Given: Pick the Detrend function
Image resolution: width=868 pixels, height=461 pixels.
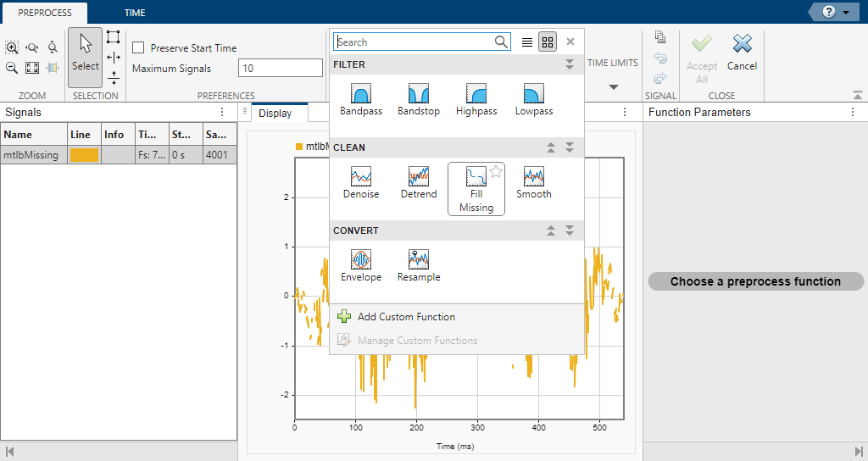Looking at the screenshot, I should 419,183.
